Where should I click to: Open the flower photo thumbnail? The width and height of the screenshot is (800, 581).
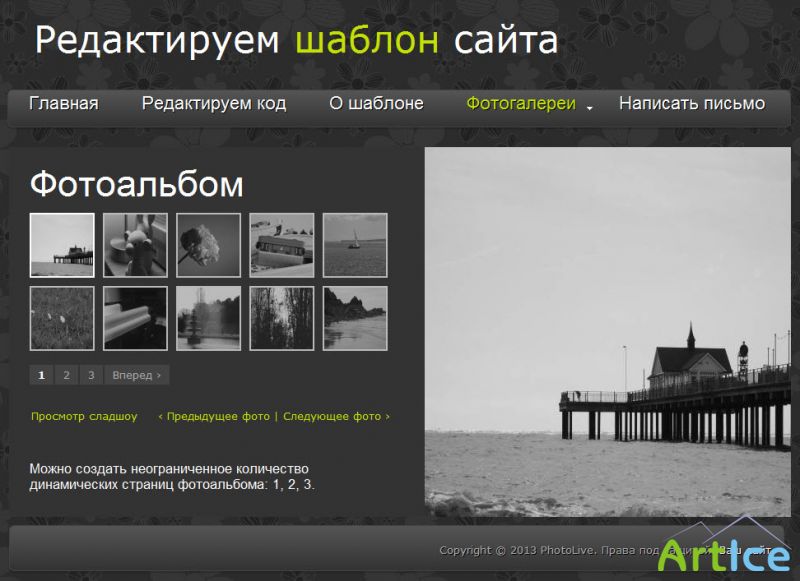[x=208, y=245]
